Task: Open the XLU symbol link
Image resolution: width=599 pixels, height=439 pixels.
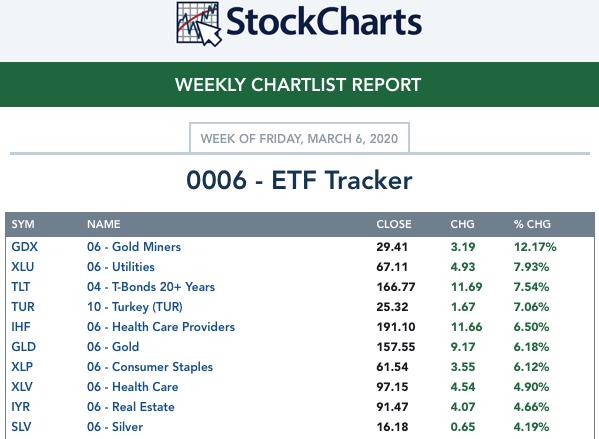Action: click(23, 267)
